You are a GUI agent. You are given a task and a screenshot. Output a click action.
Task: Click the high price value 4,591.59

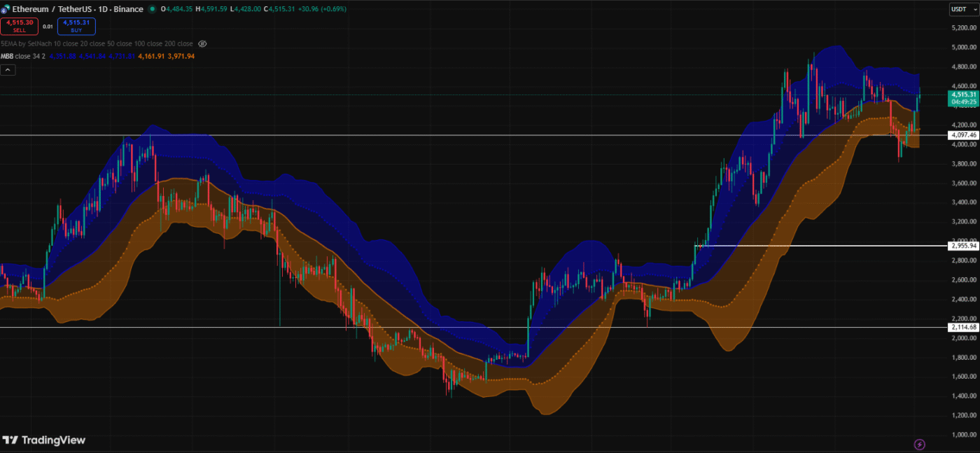pos(214,9)
